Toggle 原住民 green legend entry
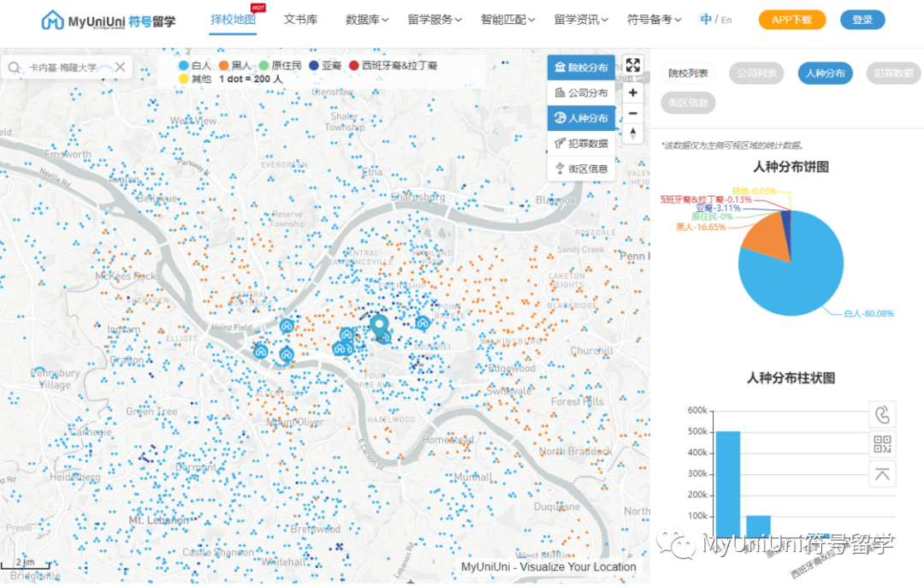 tap(280, 65)
